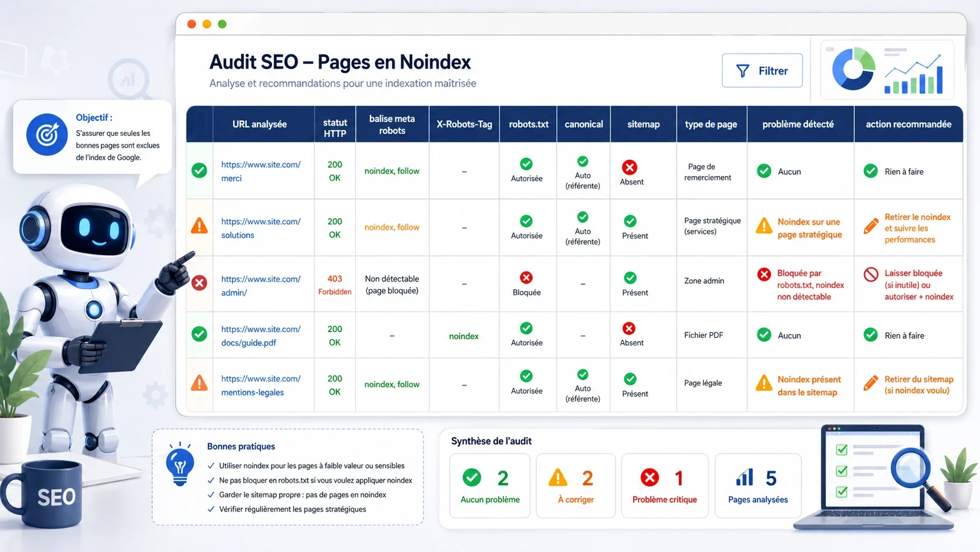This screenshot has height=552, width=980.
Task: Click the Objectif target icon
Action: [x=47, y=134]
